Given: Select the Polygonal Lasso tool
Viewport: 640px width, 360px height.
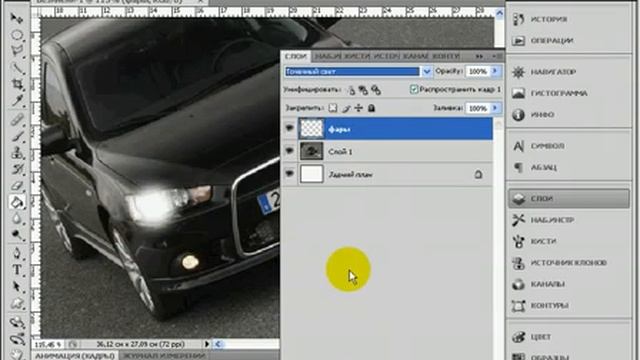Looking at the screenshot, I should pos(17,51).
